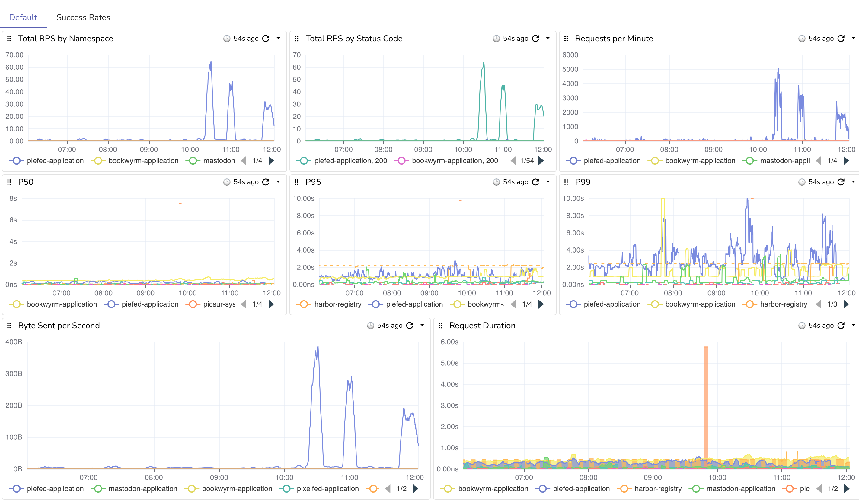Refresh the Requests per Minute panel

point(841,39)
